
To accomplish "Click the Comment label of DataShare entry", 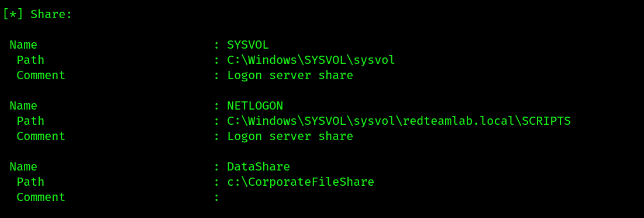I will (x=41, y=197).
